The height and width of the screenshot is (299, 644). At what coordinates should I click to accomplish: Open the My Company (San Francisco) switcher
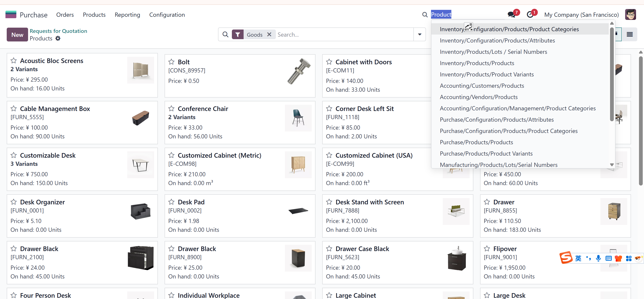[581, 15]
